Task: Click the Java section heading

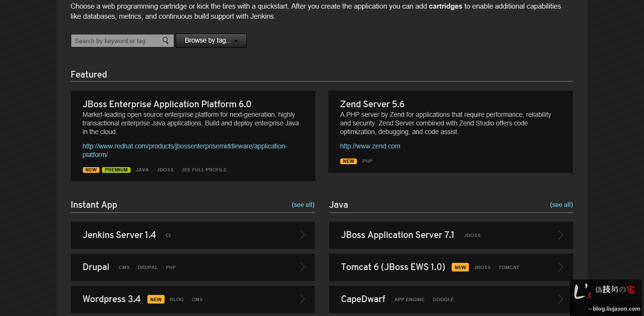Action: (338, 205)
